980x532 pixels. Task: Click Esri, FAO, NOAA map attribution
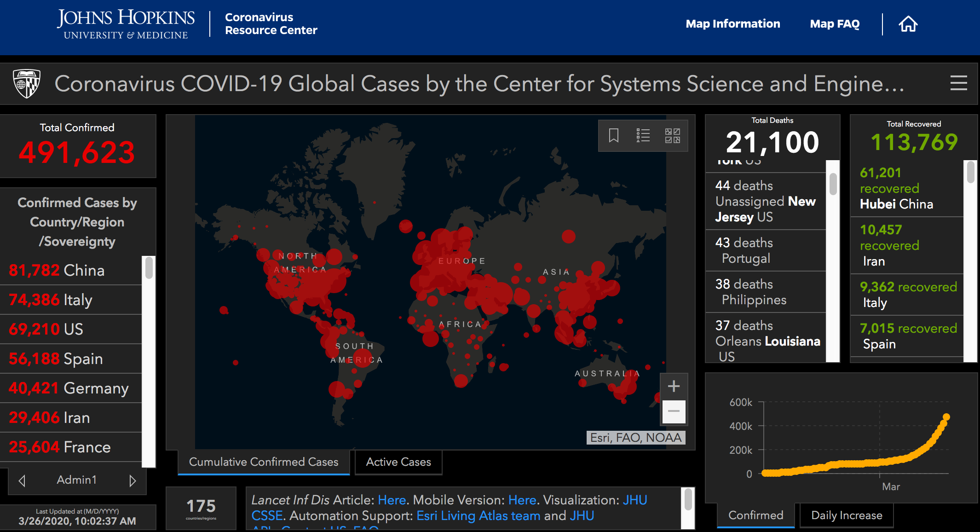[636, 438]
